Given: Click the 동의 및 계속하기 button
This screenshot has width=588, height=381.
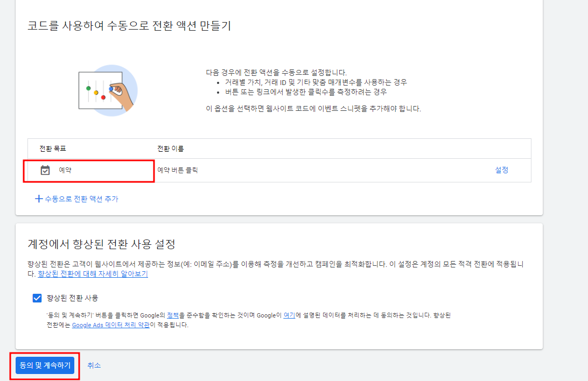Looking at the screenshot, I should 44,365.
